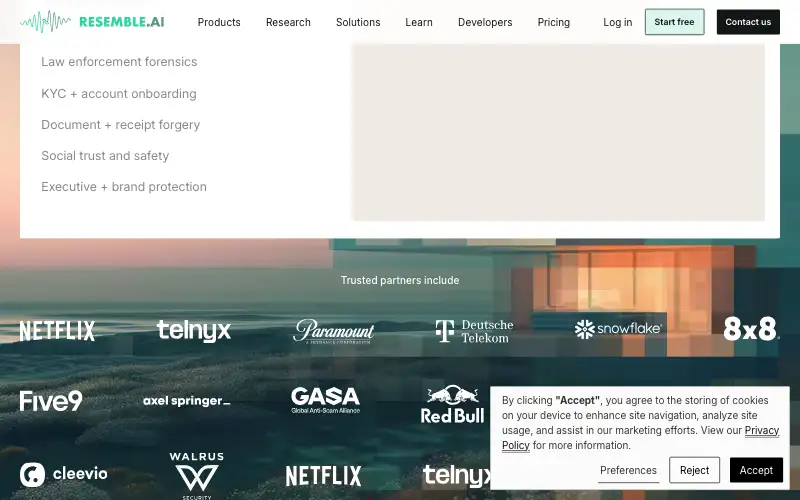The height and width of the screenshot is (500, 800).
Task: Go to the Pricing page
Action: pyautogui.click(x=554, y=22)
